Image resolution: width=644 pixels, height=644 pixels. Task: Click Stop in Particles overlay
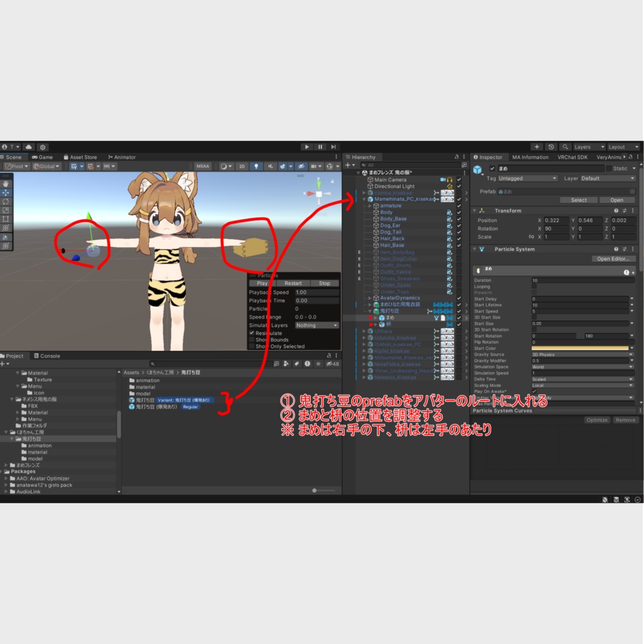(325, 284)
